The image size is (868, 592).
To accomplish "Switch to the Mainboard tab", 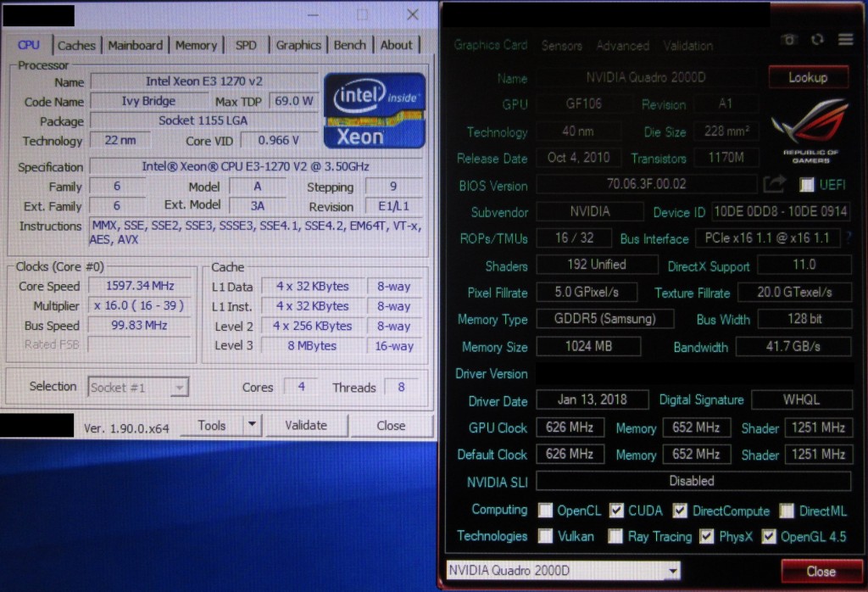I will coord(135,45).
